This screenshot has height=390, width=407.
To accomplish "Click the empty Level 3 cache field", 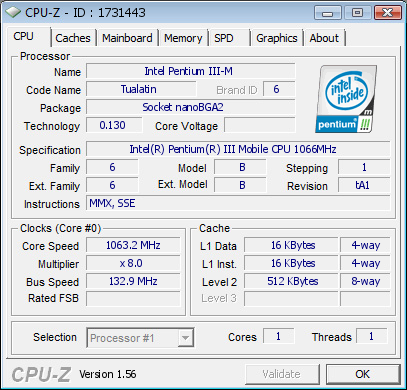I will coord(291,299).
